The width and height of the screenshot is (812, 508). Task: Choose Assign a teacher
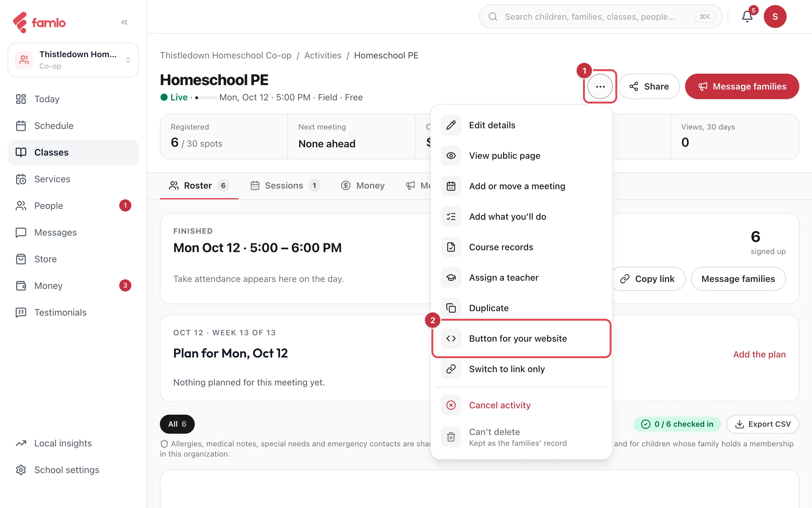521,277
